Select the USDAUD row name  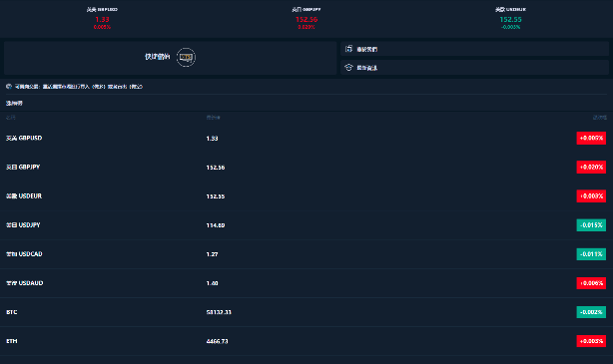click(x=25, y=283)
